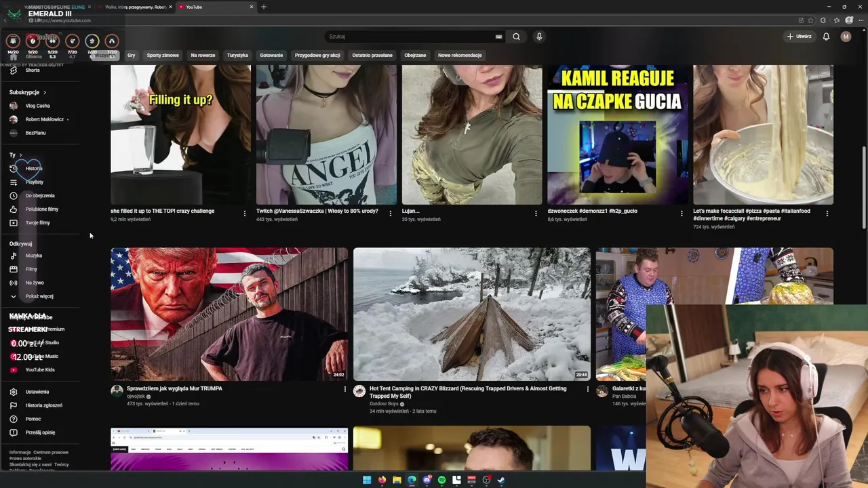Select the Gotowanie filter chip
The height and width of the screenshot is (488, 868).
coord(271,55)
